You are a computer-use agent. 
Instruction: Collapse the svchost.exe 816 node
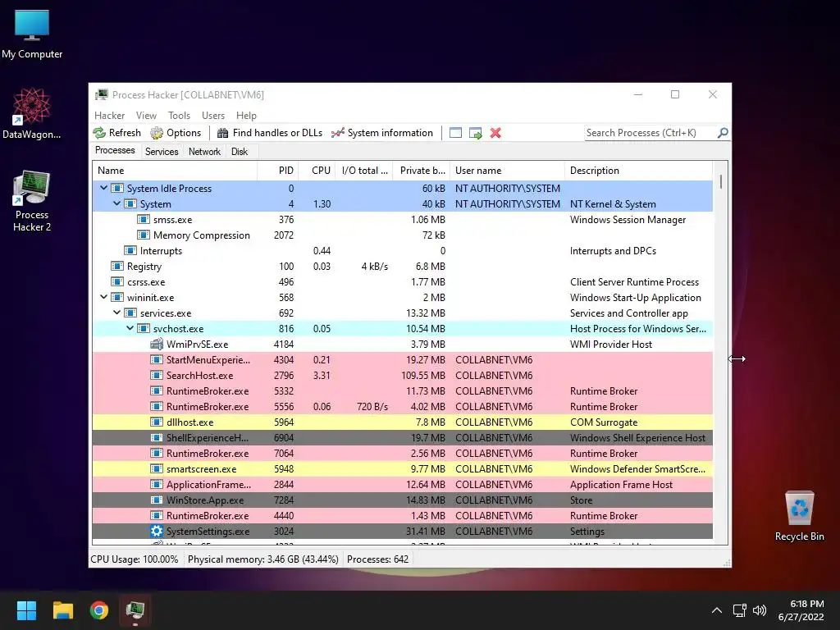point(130,328)
